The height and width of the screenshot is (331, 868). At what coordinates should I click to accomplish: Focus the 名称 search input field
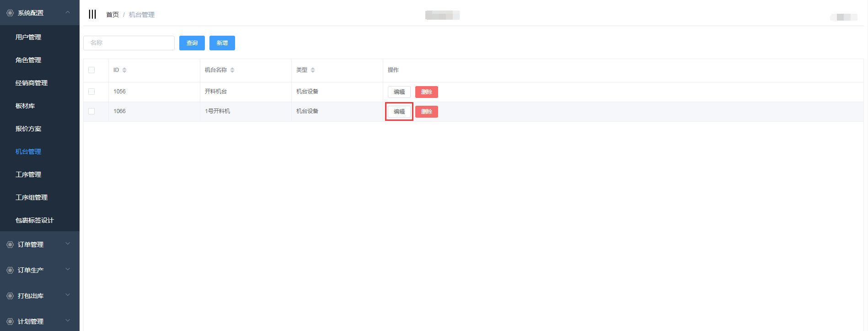click(129, 43)
